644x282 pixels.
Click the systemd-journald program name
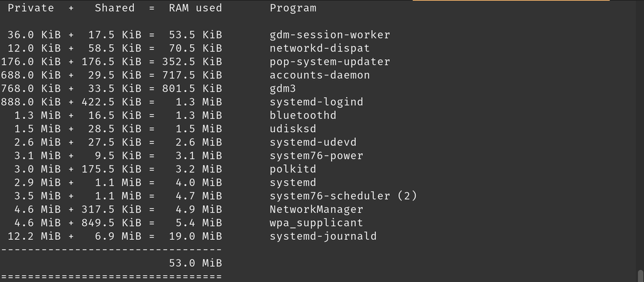point(323,237)
